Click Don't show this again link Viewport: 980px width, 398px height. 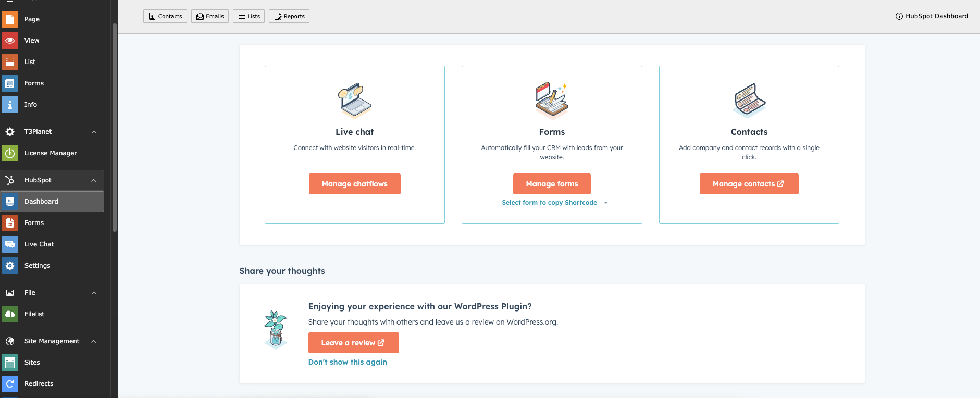click(348, 362)
